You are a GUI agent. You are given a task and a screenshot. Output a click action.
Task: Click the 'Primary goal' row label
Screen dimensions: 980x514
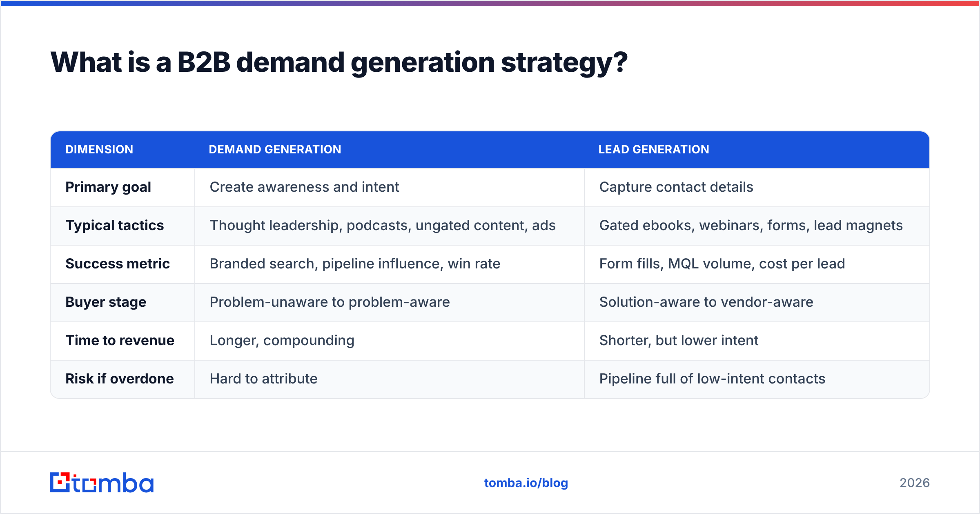click(x=108, y=187)
